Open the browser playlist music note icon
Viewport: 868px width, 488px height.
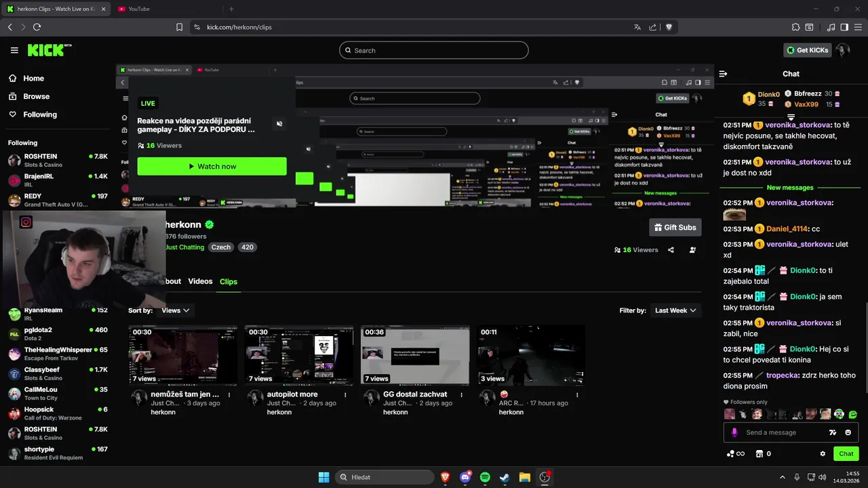point(831,27)
